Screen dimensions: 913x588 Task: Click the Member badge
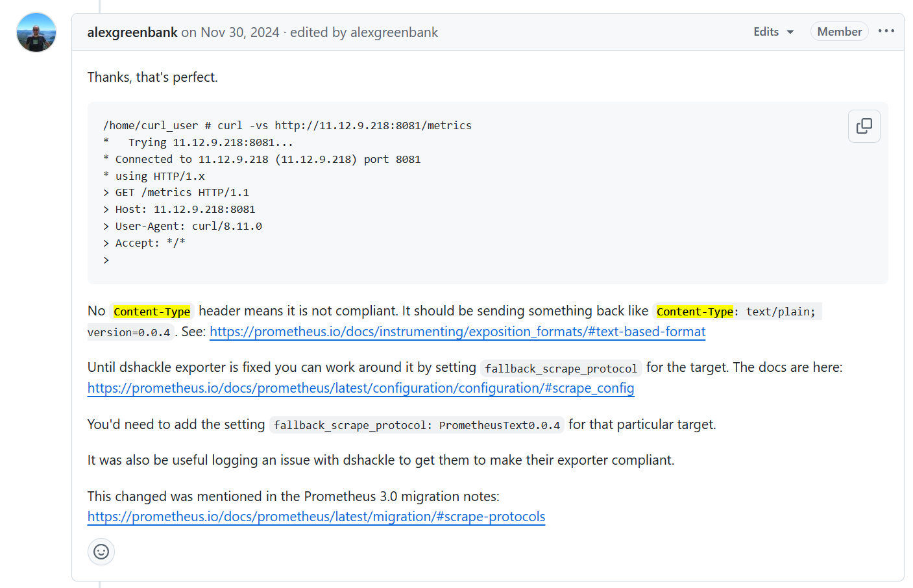pos(839,32)
